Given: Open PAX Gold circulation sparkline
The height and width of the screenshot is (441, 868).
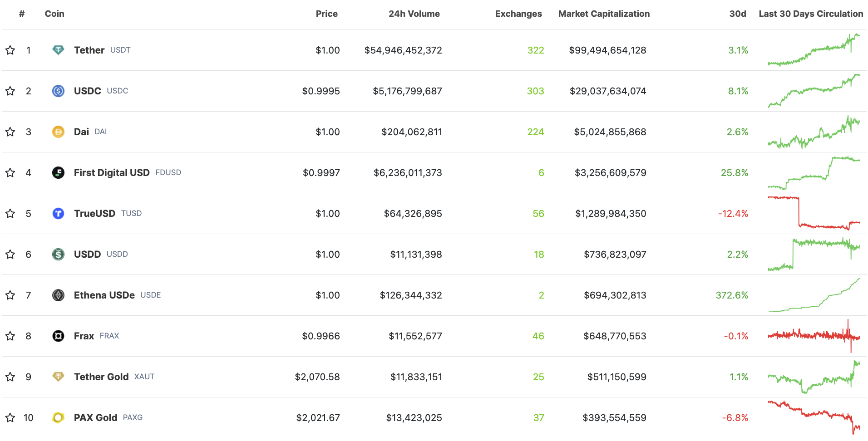Looking at the screenshot, I should pyautogui.click(x=814, y=417).
